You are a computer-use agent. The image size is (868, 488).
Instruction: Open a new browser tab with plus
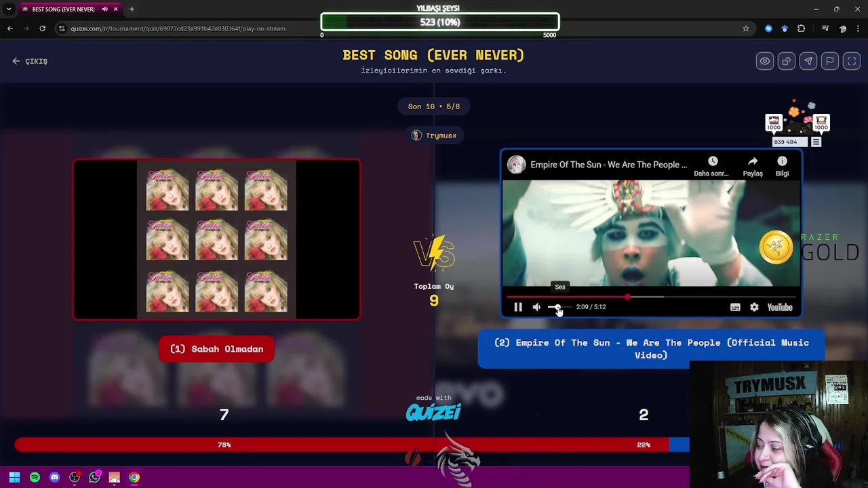click(132, 9)
